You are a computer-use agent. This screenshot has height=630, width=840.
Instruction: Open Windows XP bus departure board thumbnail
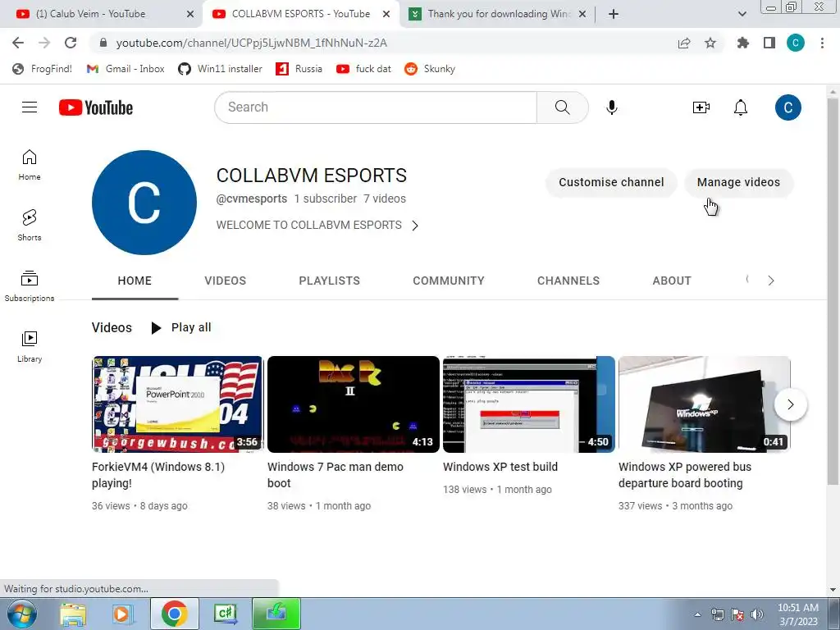[x=705, y=404]
